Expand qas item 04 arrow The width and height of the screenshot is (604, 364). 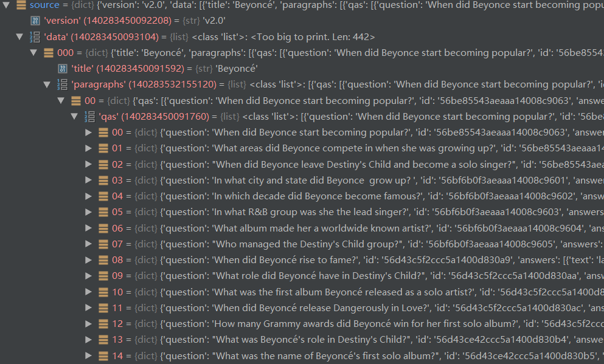point(88,196)
